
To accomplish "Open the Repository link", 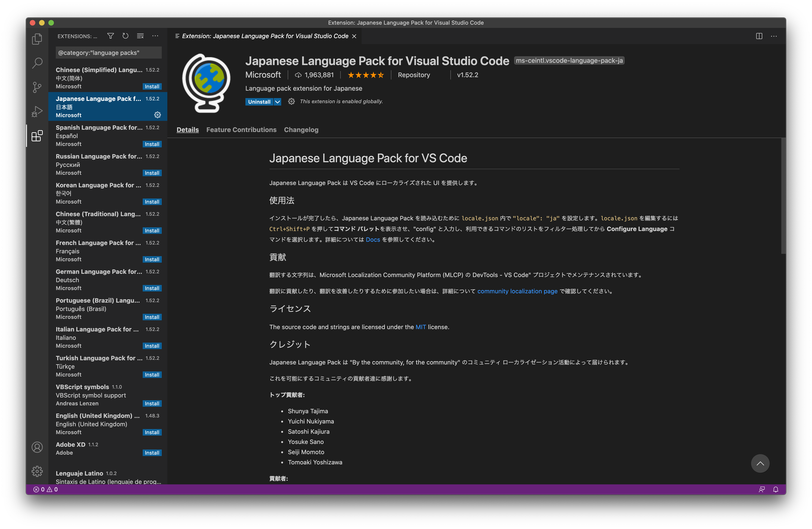I will coord(413,75).
